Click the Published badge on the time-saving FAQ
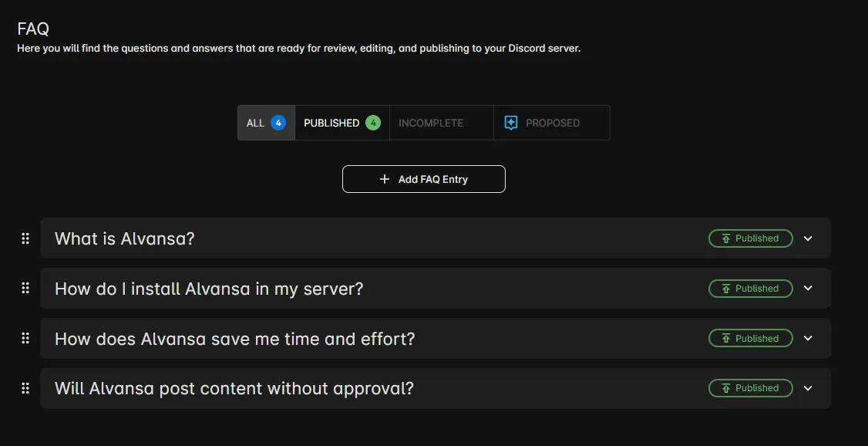Image resolution: width=868 pixels, height=446 pixels. (x=750, y=339)
